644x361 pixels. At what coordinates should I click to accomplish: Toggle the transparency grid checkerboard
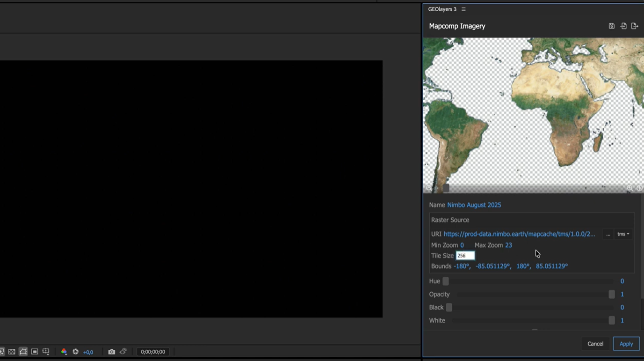[x=12, y=352]
